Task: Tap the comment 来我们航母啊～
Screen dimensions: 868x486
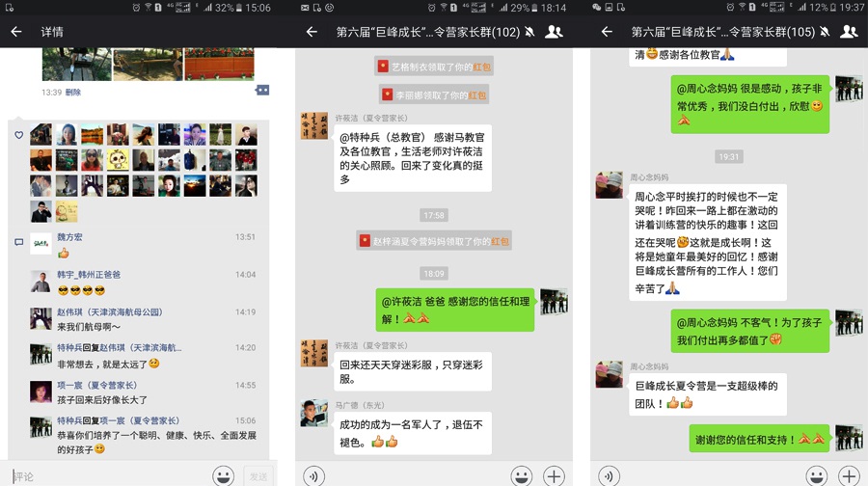Action: pos(89,327)
